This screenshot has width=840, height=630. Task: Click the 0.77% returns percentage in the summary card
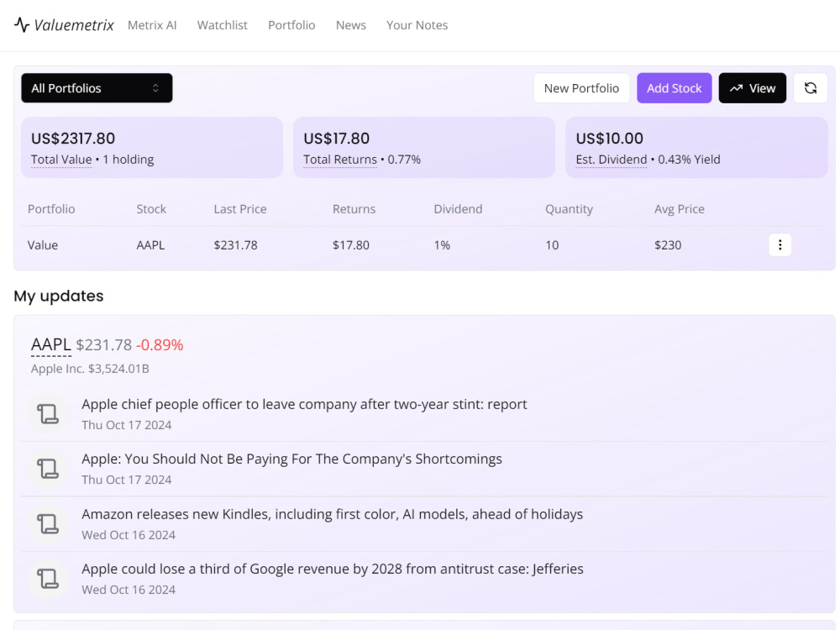tap(404, 160)
